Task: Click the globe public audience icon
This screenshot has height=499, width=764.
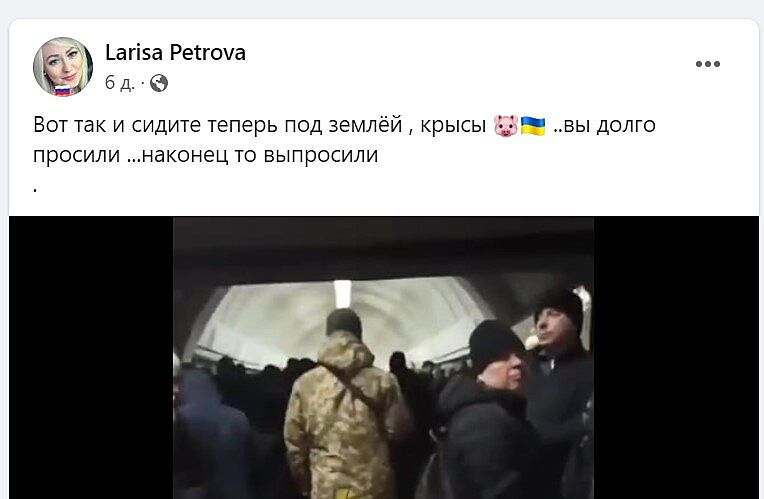Action: pos(159,83)
